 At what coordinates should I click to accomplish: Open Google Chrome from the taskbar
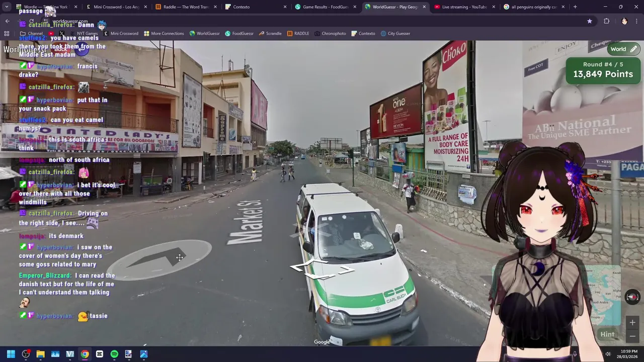(x=85, y=354)
